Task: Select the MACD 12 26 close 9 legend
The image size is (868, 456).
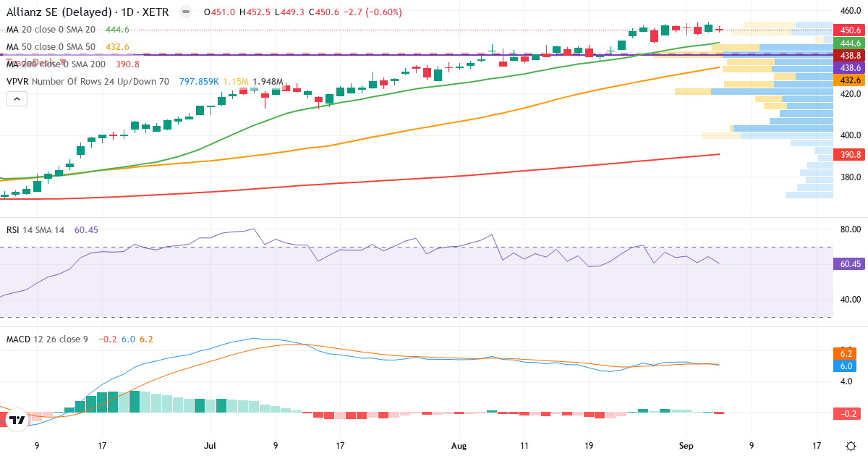Action: tap(47, 339)
